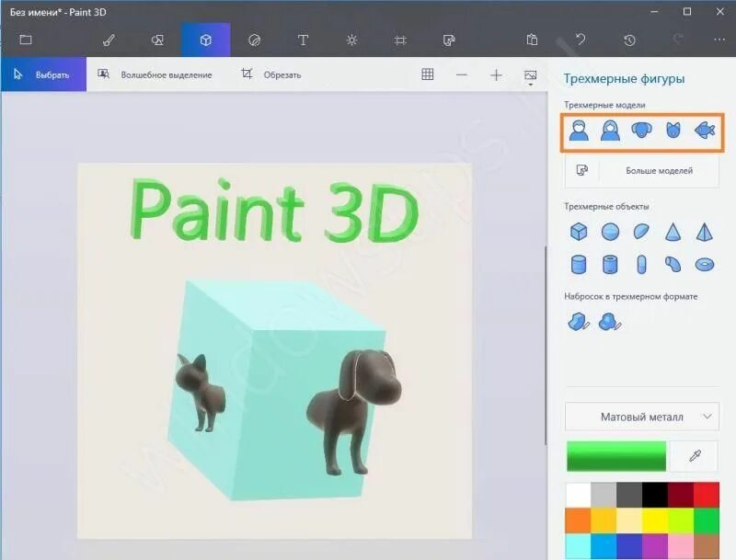Open the menu folder icon

(26, 40)
